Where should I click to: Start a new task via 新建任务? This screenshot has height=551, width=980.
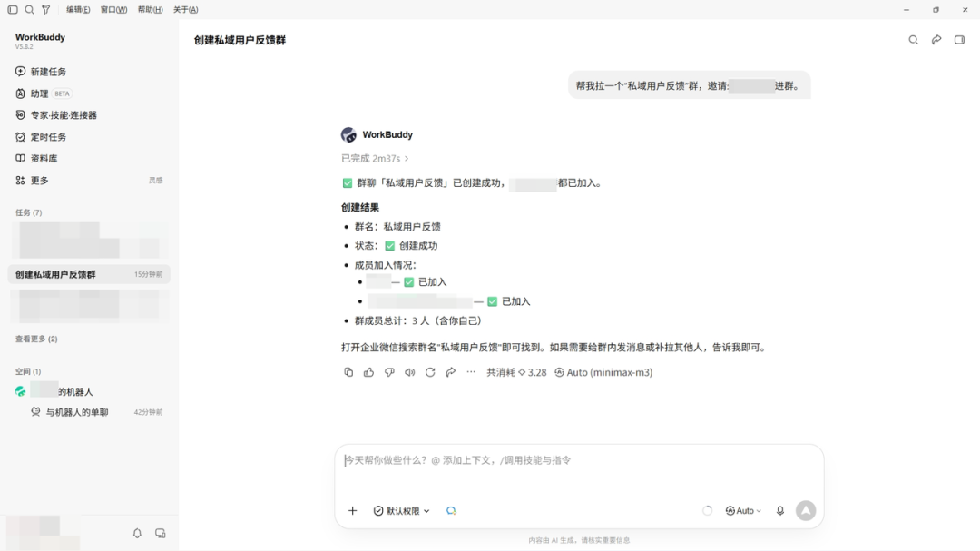[89, 72]
